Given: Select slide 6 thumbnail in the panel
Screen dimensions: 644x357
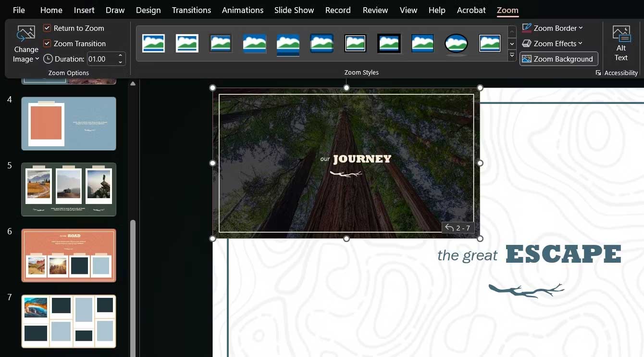Looking at the screenshot, I should 68,255.
